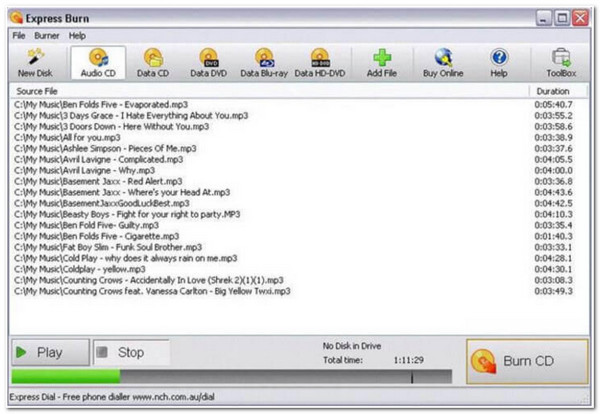Open the Help menu in the menu bar
Image resolution: width=600 pixels, height=414 pixels.
click(77, 36)
